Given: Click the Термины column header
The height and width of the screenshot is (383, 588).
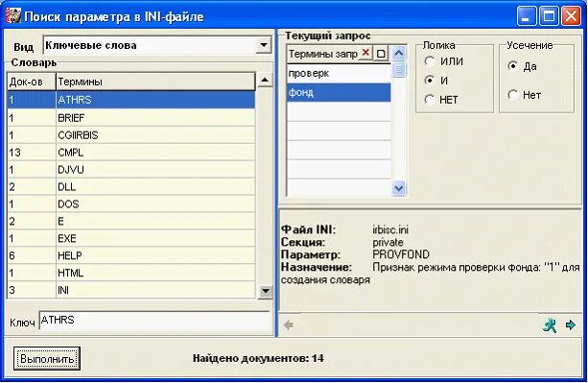Looking at the screenshot, I should pyautogui.click(x=155, y=82).
